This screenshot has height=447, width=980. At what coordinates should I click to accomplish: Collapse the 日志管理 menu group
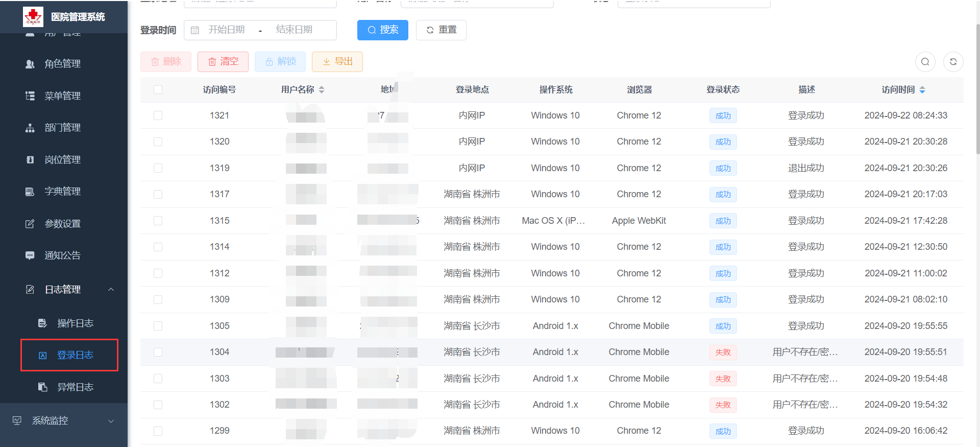111,290
